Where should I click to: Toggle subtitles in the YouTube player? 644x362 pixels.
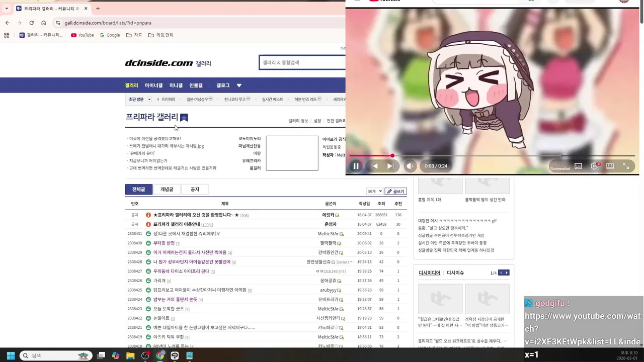pos(578,166)
